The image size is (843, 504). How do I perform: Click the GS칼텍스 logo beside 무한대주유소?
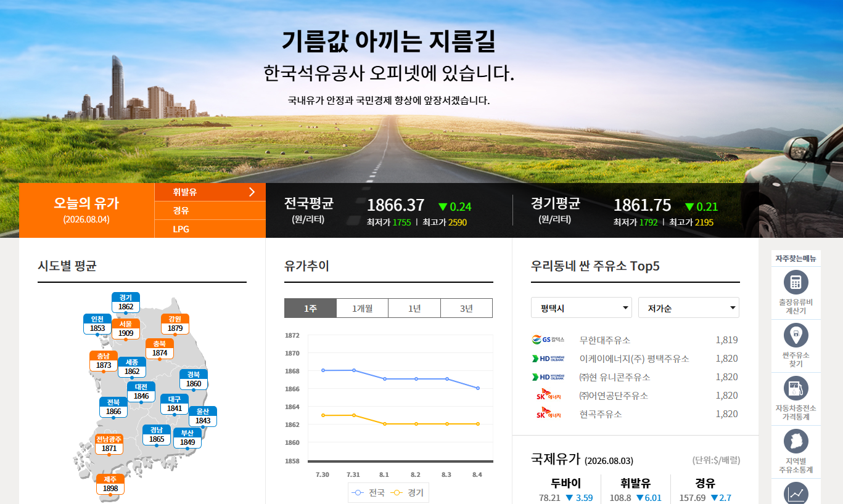click(548, 340)
